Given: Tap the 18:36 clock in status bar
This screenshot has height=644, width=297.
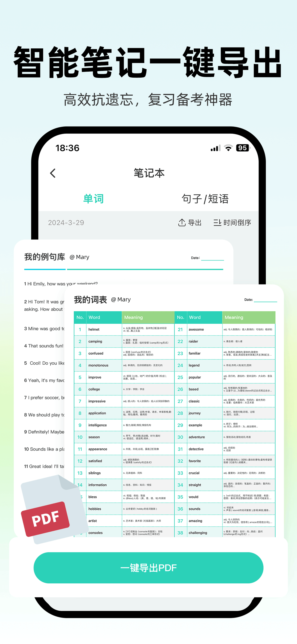Looking at the screenshot, I should 67,148.
